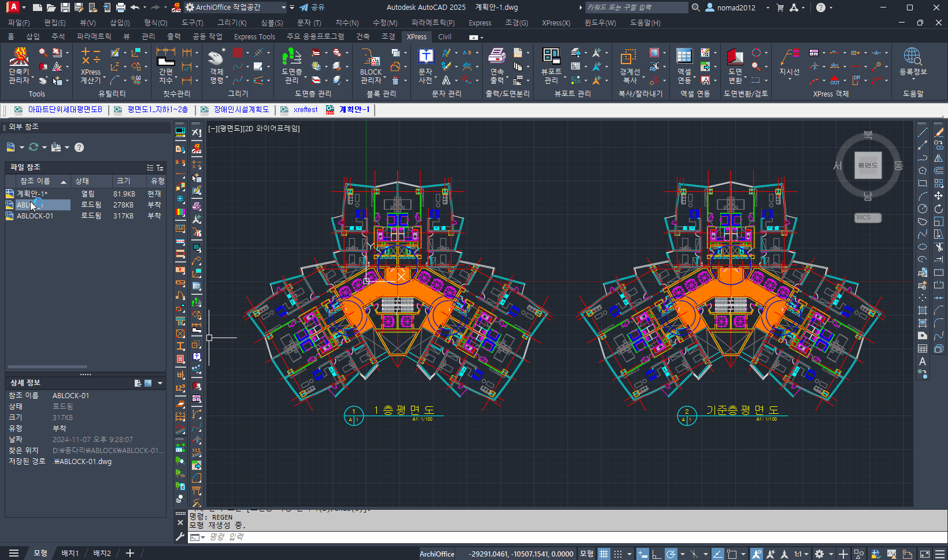Switch to the list view in 파일 참조
Viewport: 948px width, 560px height.
(150, 168)
